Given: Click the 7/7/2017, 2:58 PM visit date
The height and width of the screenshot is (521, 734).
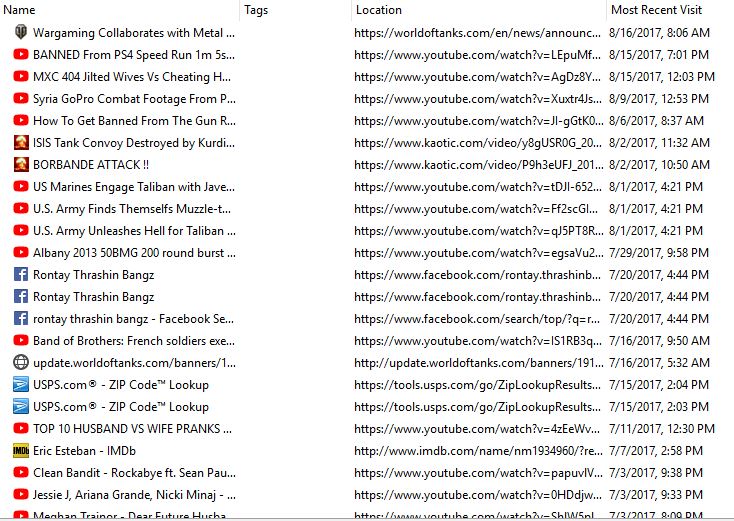Looking at the screenshot, I should click(x=656, y=451).
